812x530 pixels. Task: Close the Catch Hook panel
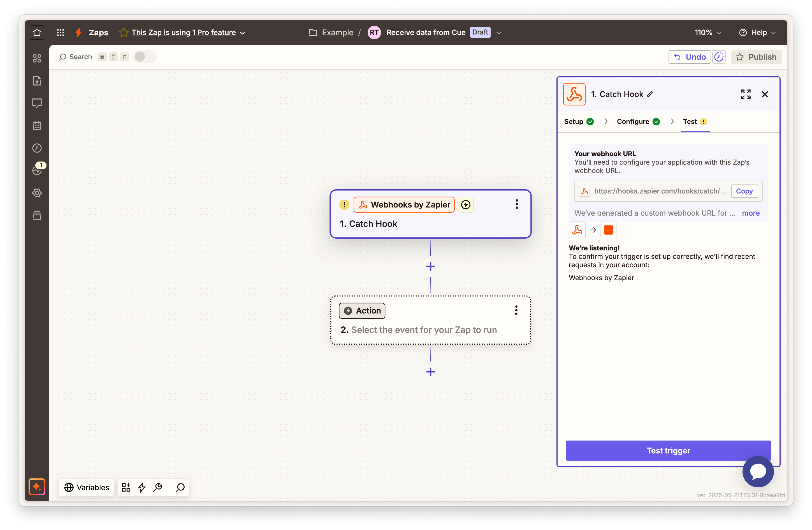point(765,94)
